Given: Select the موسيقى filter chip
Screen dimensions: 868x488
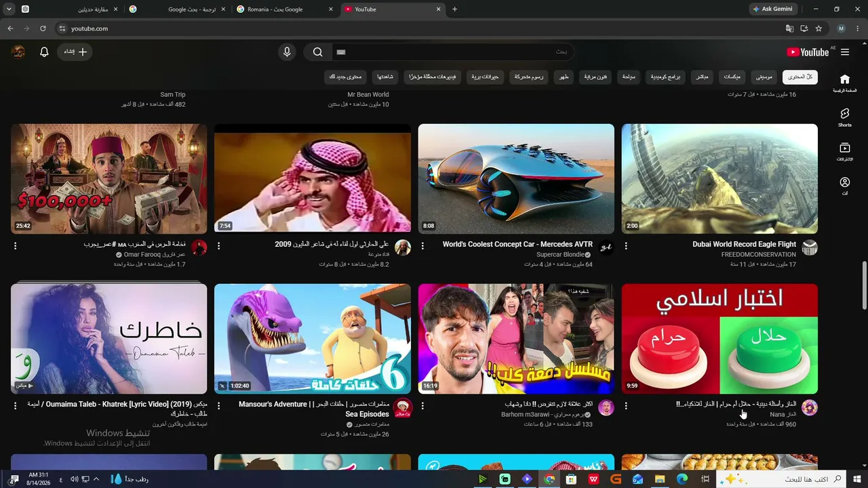Looking at the screenshot, I should (764, 77).
